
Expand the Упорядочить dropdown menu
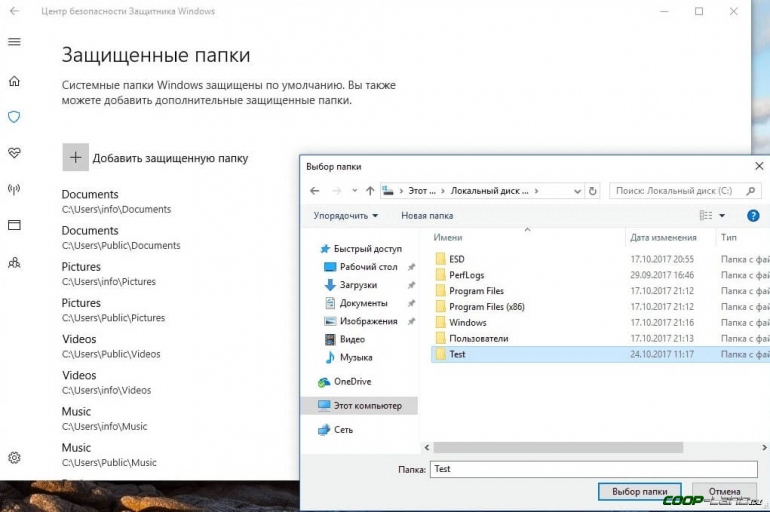(346, 215)
